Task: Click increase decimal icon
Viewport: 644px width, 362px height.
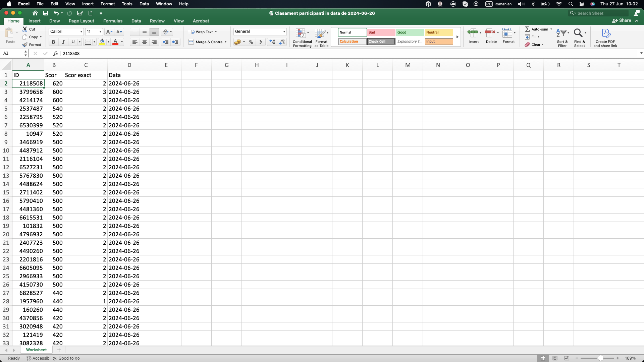Action: pyautogui.click(x=272, y=42)
